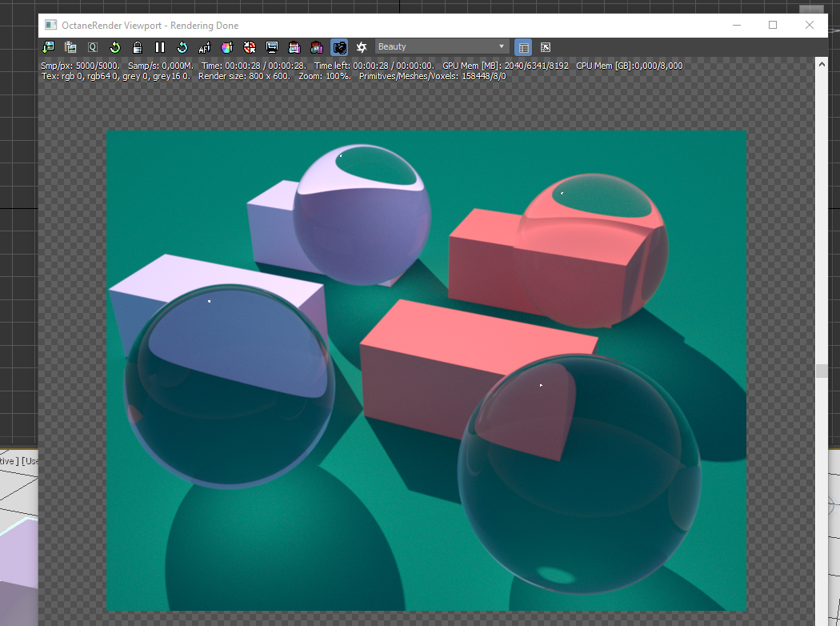Select the AF auto focus picker
This screenshot has height=626, width=840.
205,47
